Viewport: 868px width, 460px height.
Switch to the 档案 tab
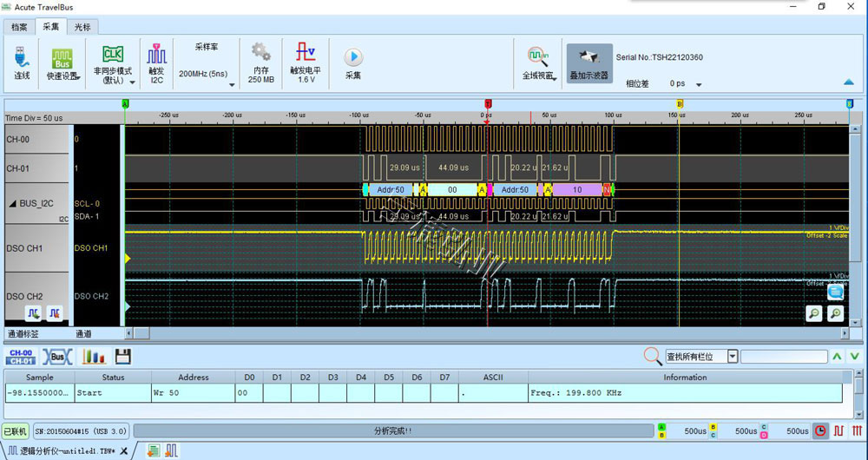pos(19,27)
